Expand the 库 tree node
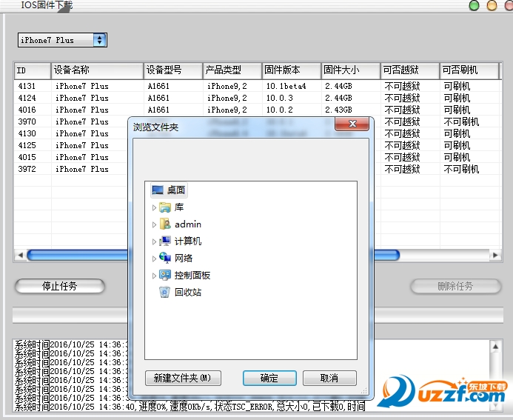 pos(154,207)
